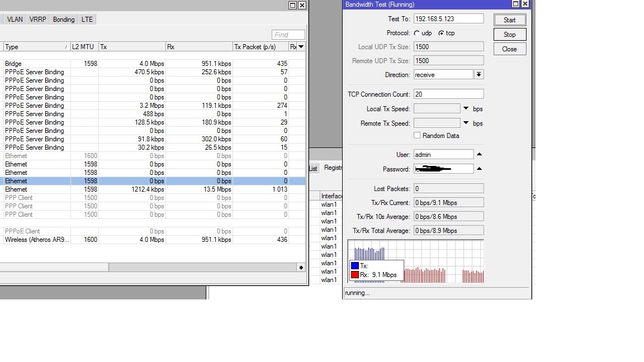644x362 pixels.
Task: Open the Registration tab in the wireless window
Action: point(333,168)
